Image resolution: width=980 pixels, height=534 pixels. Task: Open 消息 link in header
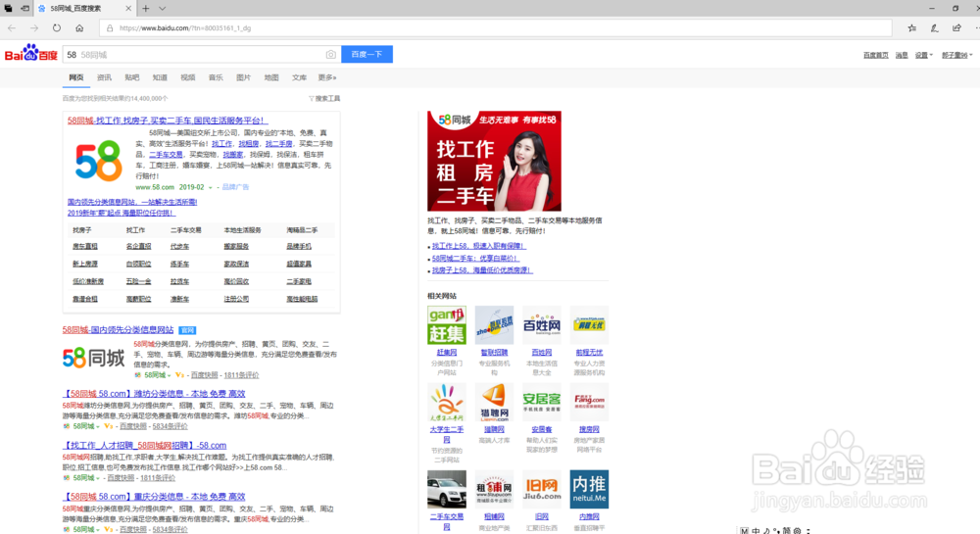[902, 56]
